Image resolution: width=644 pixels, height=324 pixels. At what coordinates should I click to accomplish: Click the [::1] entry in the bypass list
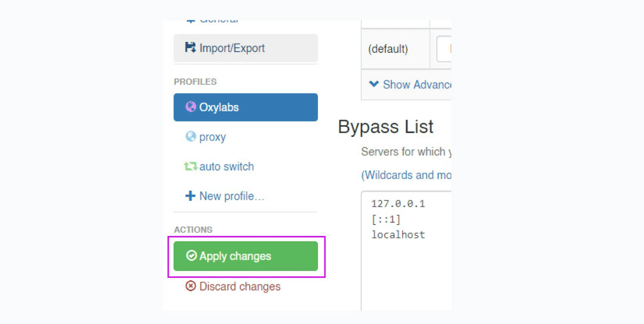tap(386, 219)
